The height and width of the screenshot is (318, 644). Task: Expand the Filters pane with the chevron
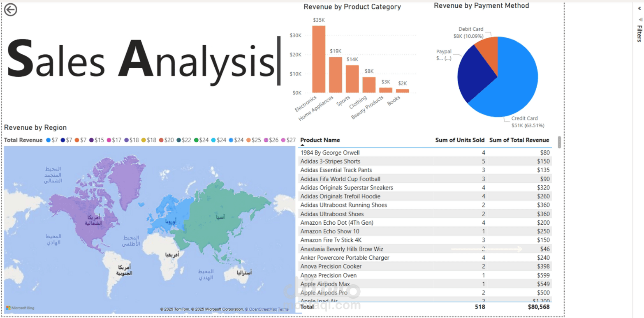(639, 8)
